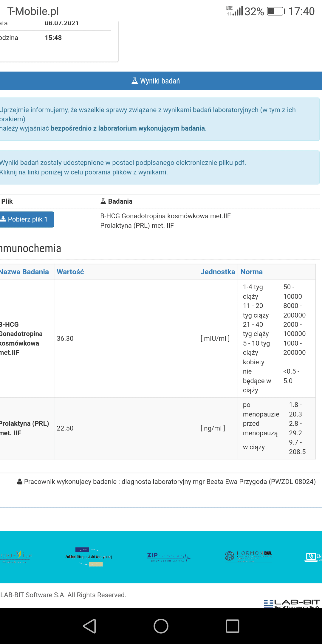Click the Wartość column header
Viewport: 322px width, 644px height.
(x=70, y=272)
